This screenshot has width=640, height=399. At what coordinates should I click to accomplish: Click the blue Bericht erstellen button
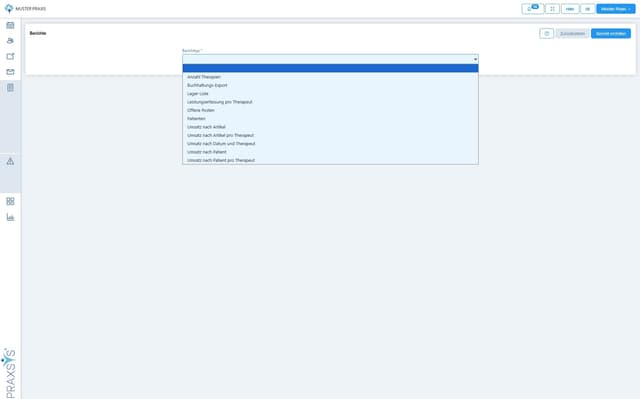pyautogui.click(x=611, y=33)
